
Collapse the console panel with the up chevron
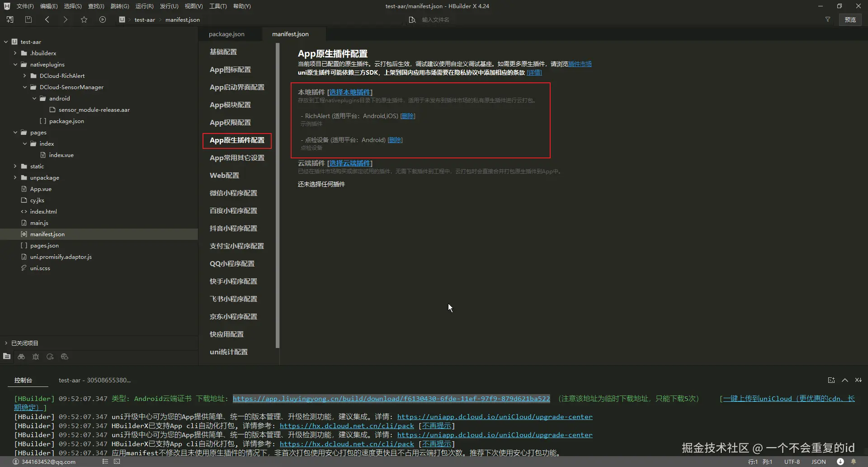tap(844, 380)
